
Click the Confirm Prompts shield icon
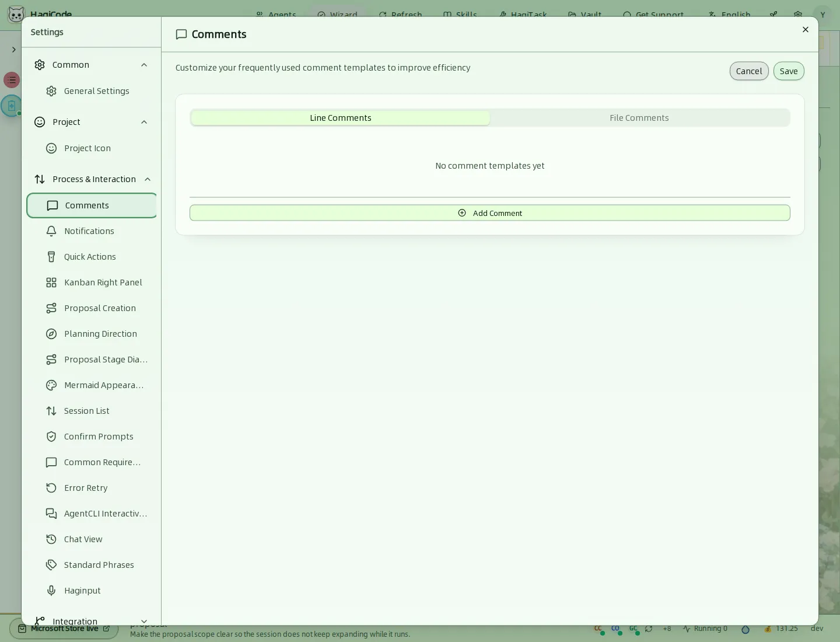(51, 437)
